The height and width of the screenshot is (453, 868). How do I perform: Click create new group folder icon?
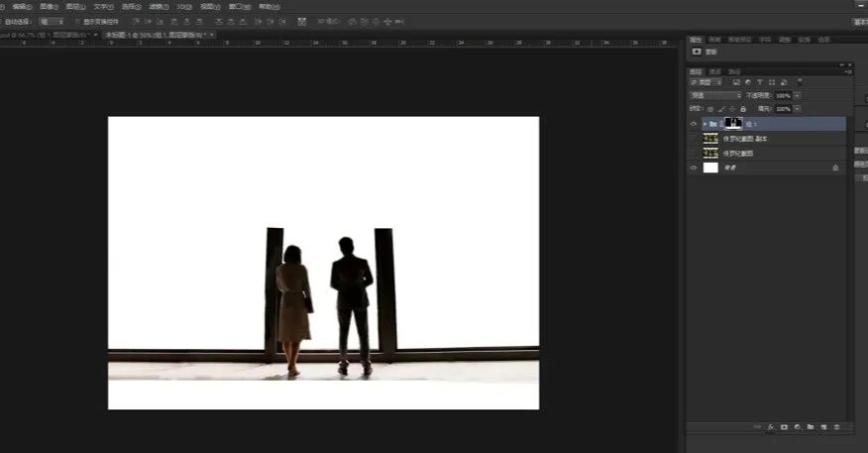pos(811,427)
